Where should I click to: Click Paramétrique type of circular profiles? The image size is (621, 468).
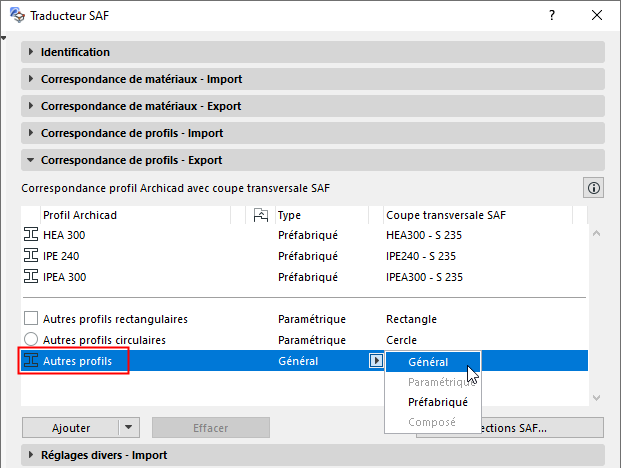312,340
